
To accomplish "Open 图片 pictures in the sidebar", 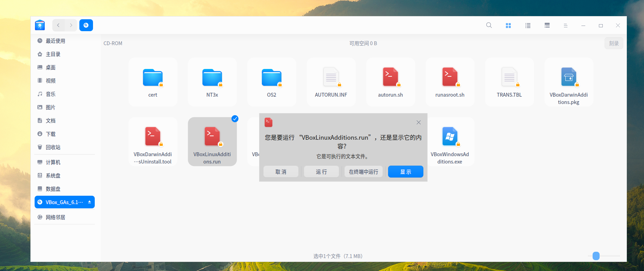I will click(65, 107).
